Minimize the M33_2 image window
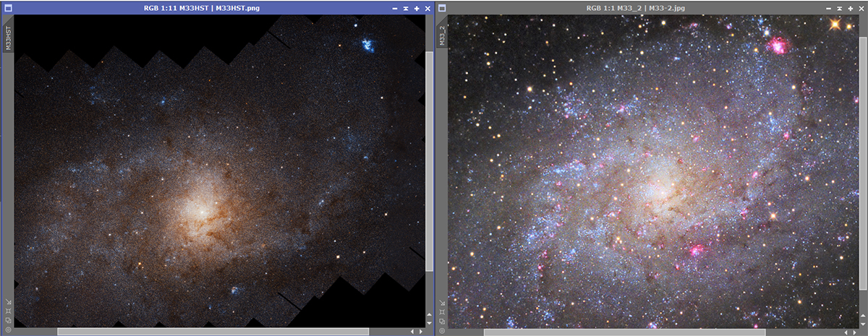Image resolution: width=868 pixels, height=336 pixels. pyautogui.click(x=830, y=8)
